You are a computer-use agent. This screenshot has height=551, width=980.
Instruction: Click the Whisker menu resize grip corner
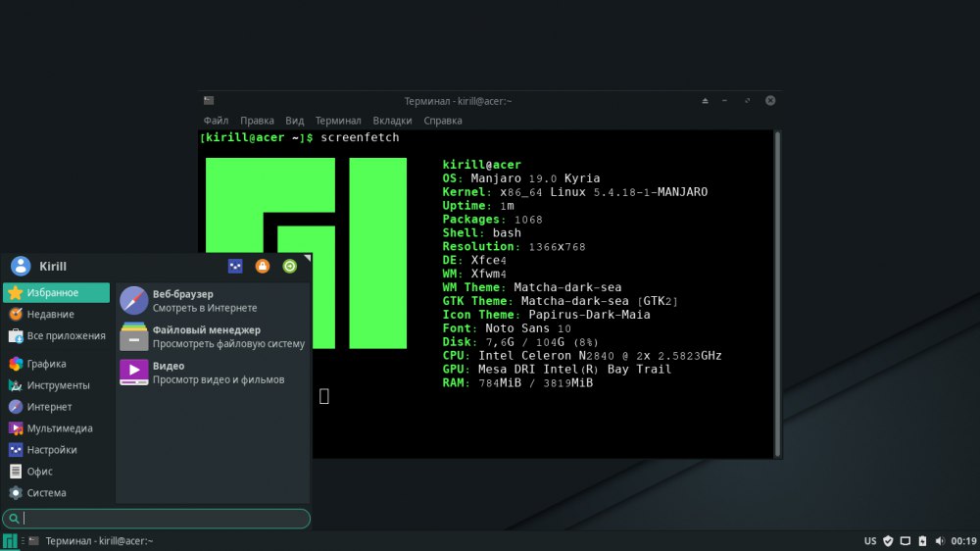point(307,258)
